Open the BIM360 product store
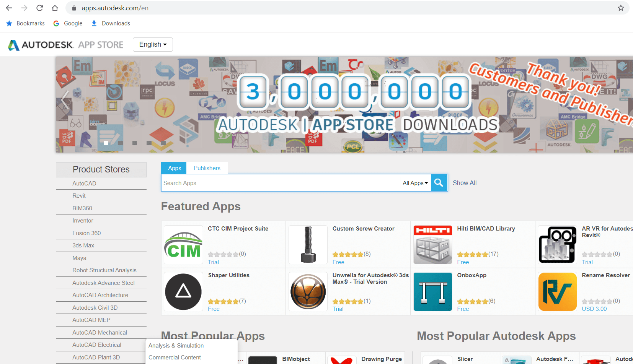This screenshot has width=633, height=364. (x=101, y=208)
